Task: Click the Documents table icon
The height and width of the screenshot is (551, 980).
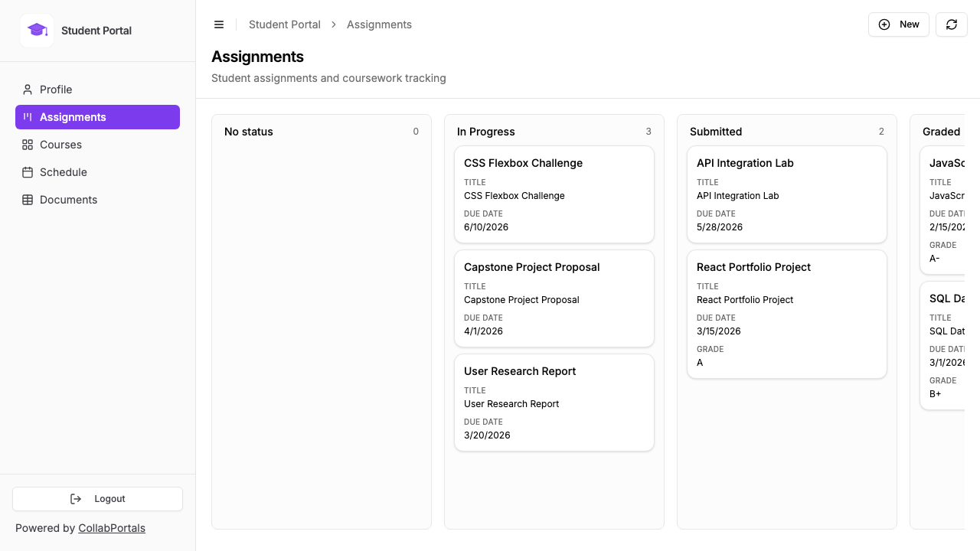Action: (x=28, y=200)
